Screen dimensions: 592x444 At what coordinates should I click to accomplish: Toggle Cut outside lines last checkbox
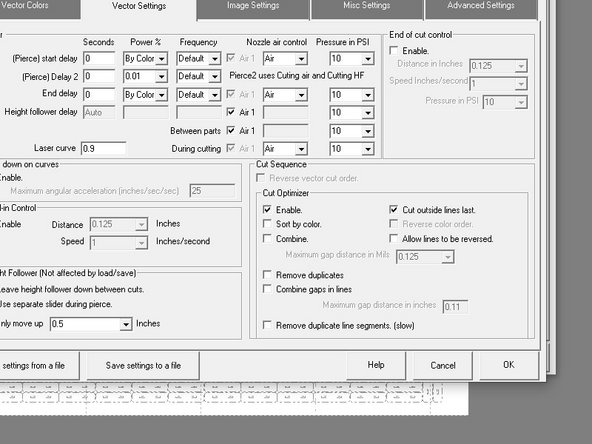click(394, 209)
